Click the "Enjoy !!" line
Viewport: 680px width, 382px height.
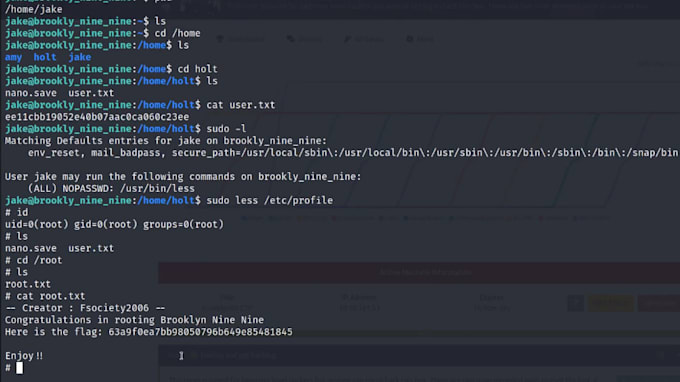(24, 356)
